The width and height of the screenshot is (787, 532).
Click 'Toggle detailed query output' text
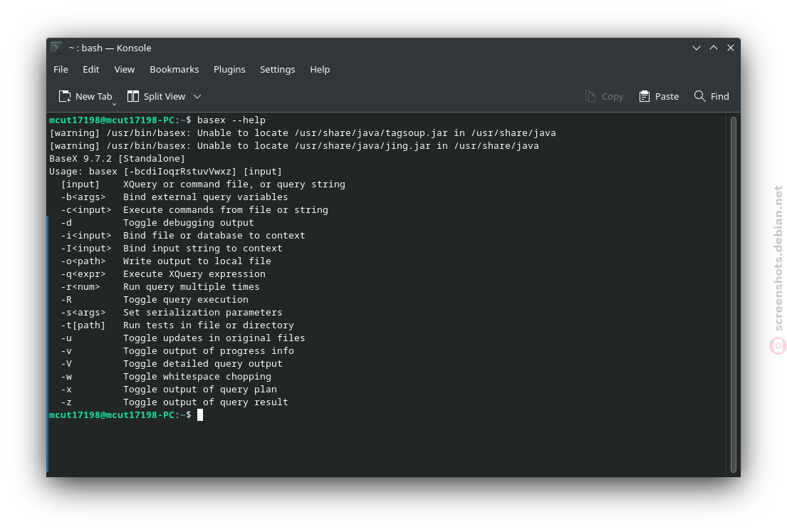click(x=203, y=363)
